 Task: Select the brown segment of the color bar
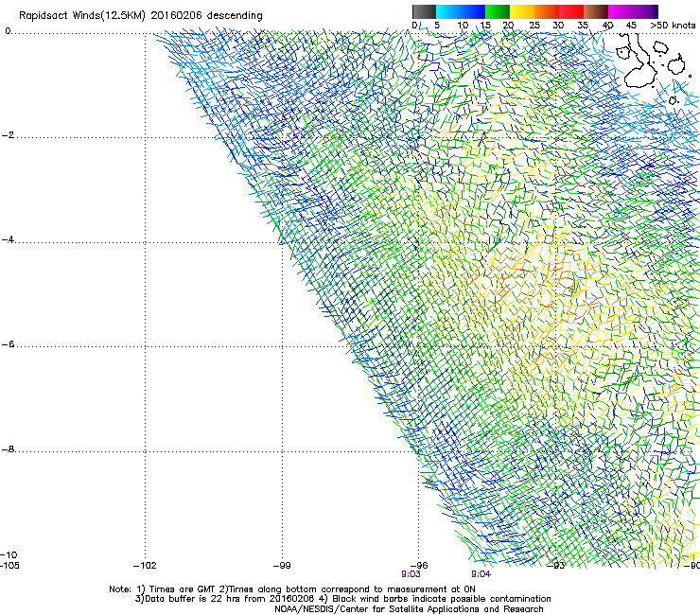(596, 11)
